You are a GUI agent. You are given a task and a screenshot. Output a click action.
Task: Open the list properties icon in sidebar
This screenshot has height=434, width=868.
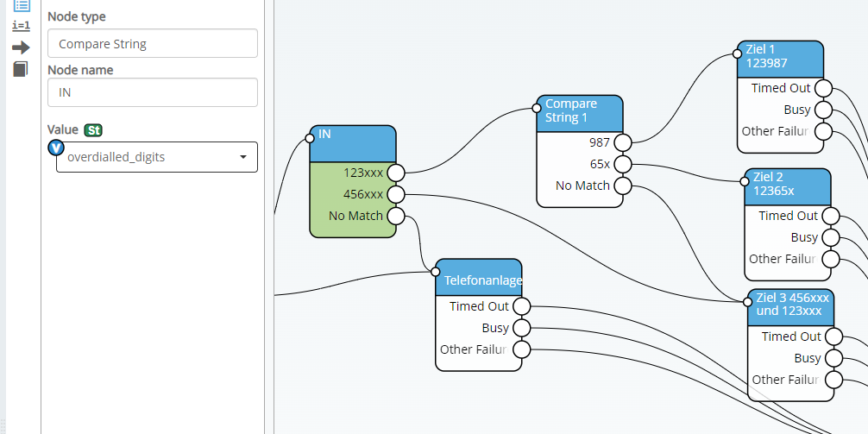point(22,5)
